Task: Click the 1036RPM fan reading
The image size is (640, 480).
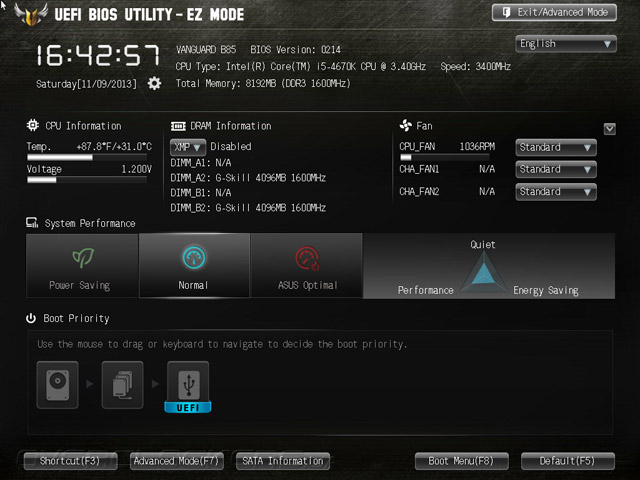Action: [477, 147]
